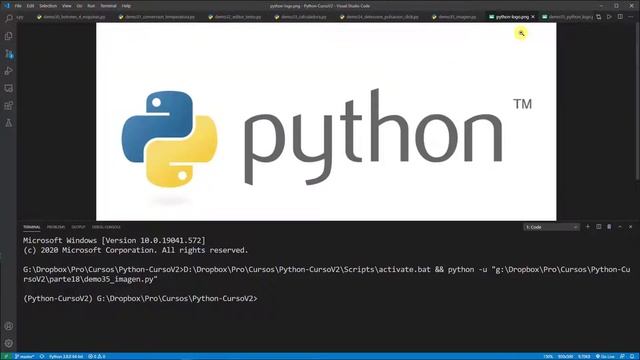Switch to demo30 botones editor tab
This screenshot has height=360, width=640.
pyautogui.click(x=71, y=17)
